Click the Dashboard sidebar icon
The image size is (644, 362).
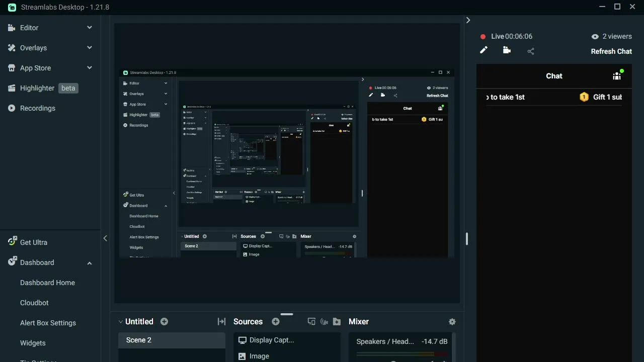[12, 261]
